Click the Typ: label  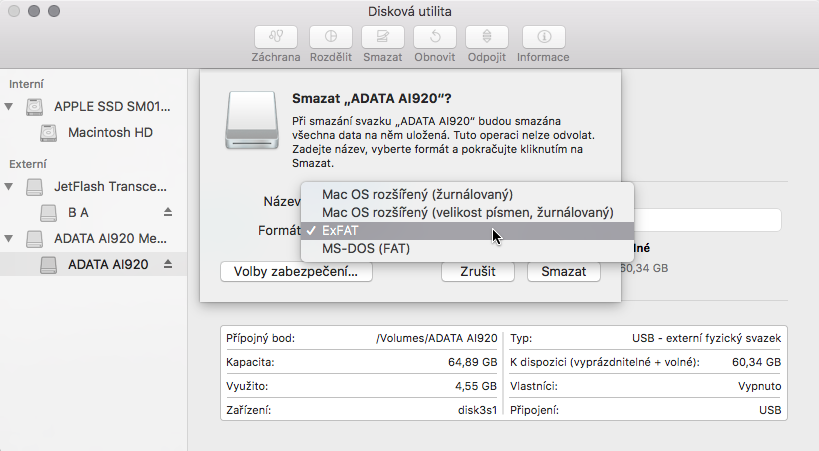point(521,338)
